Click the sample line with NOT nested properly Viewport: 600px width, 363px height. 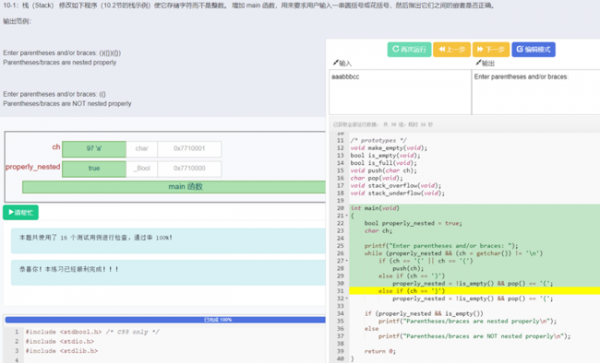(x=67, y=104)
